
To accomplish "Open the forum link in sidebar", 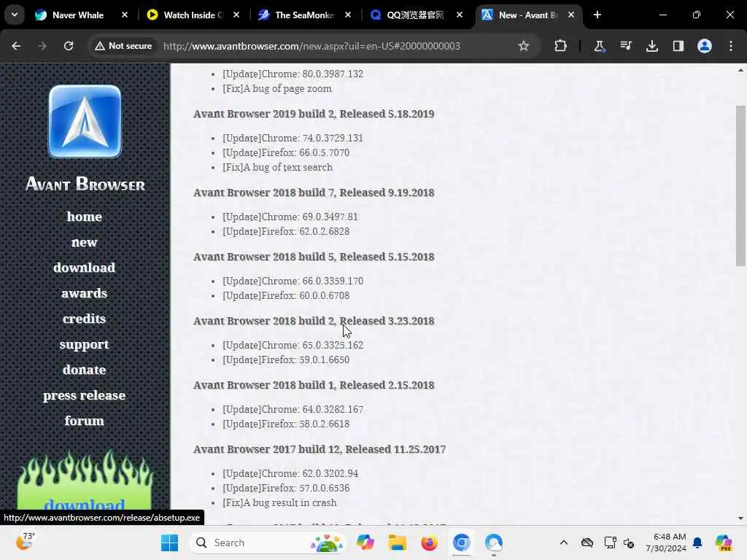I will click(x=85, y=421).
